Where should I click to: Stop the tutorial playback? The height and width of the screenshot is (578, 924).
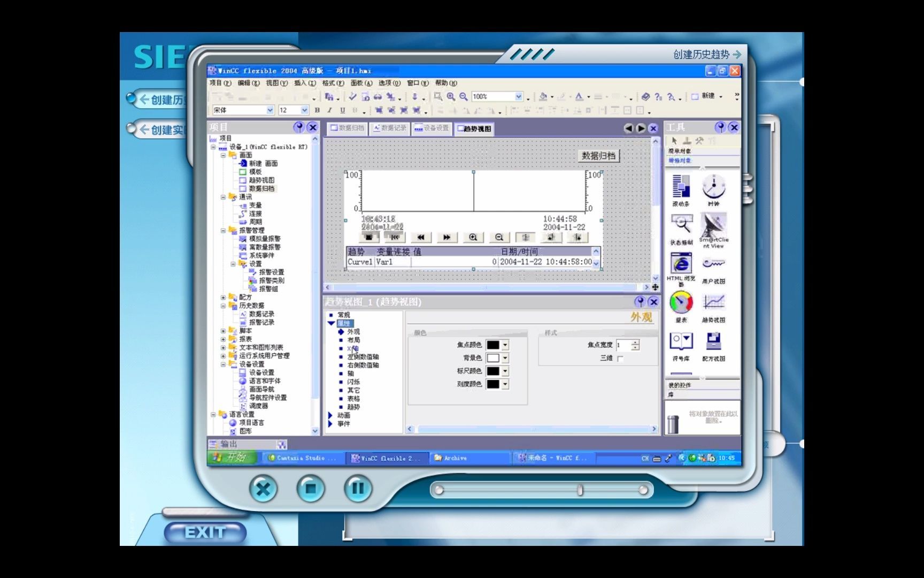click(x=311, y=488)
